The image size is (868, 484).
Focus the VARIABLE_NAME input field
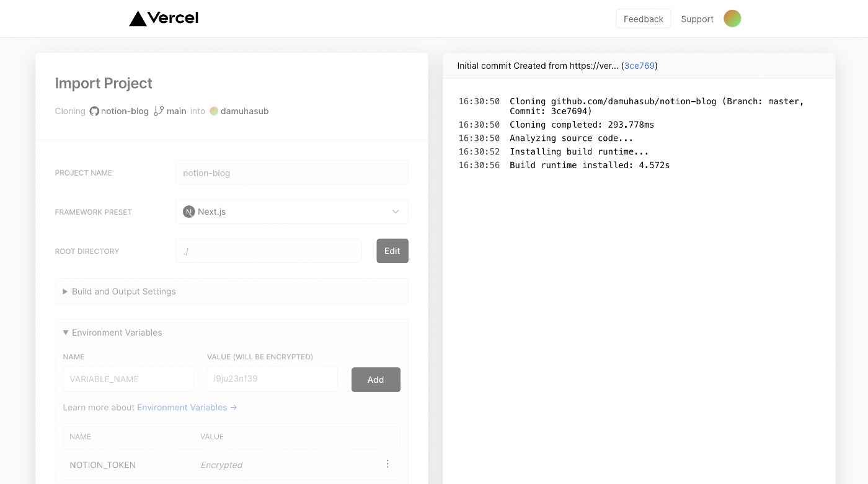point(128,379)
